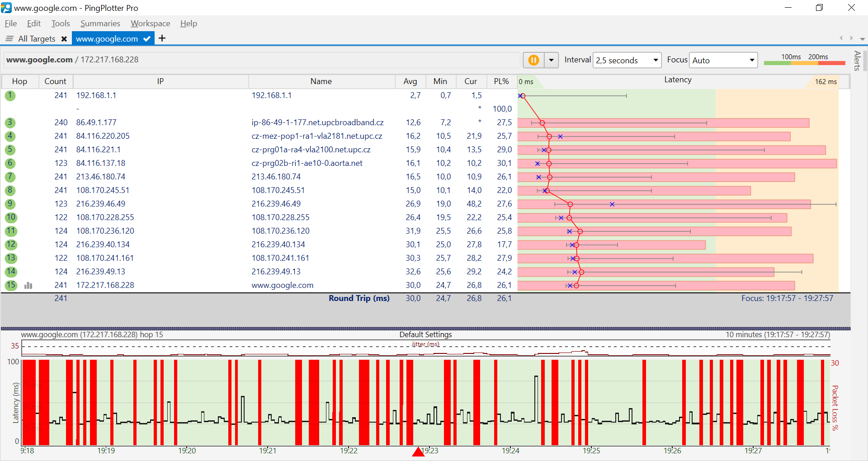
Task: Close the All Targets tab with X
Action: (64, 39)
